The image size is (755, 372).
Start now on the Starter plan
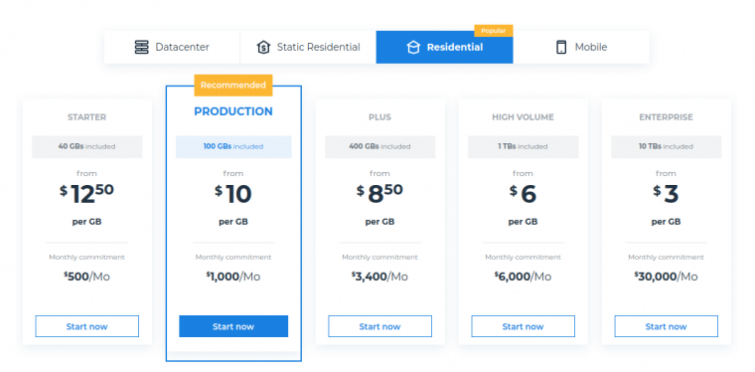pyautogui.click(x=87, y=326)
